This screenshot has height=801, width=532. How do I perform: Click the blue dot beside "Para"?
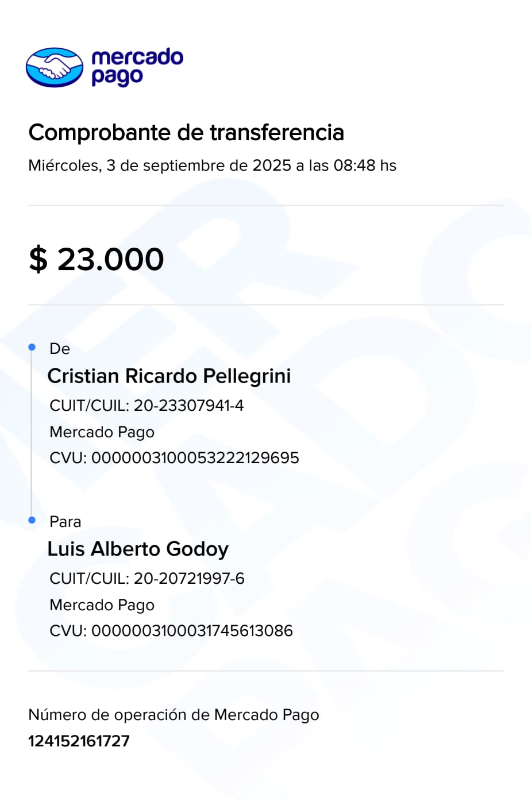32,520
